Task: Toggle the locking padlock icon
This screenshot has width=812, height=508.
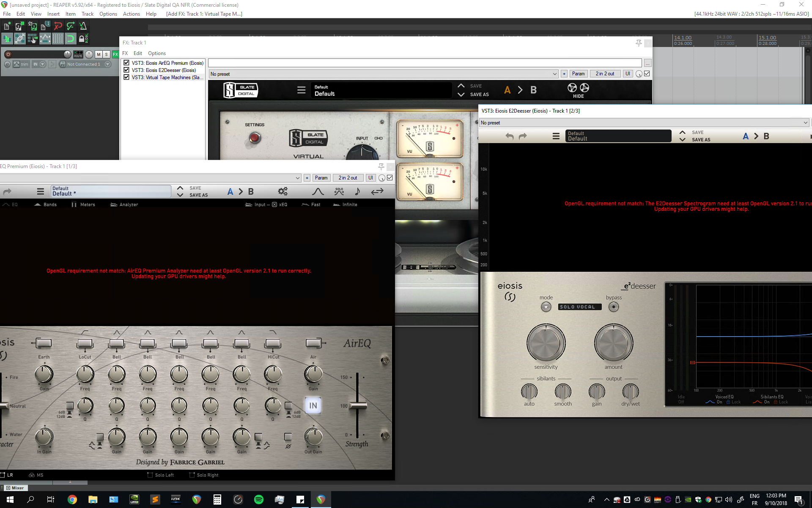Action: coord(83,39)
